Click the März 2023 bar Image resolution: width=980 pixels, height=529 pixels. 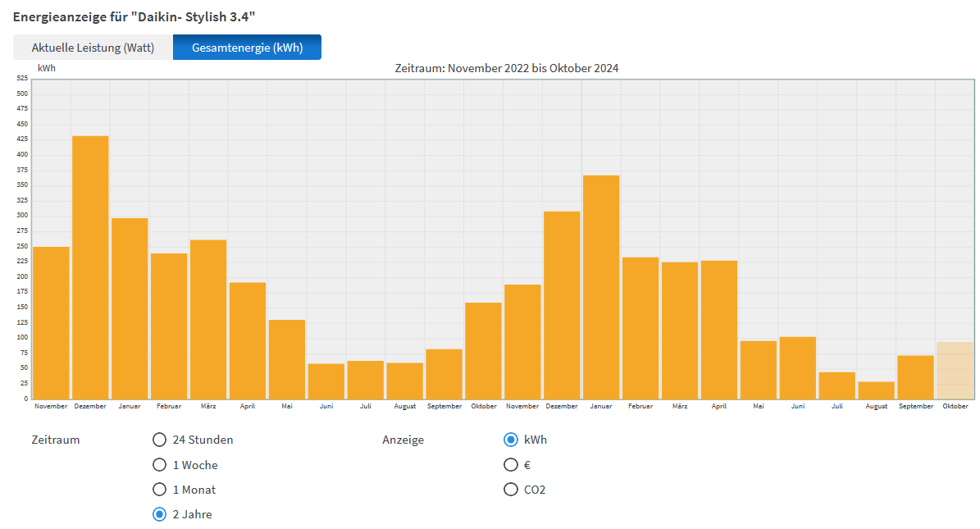(208, 319)
